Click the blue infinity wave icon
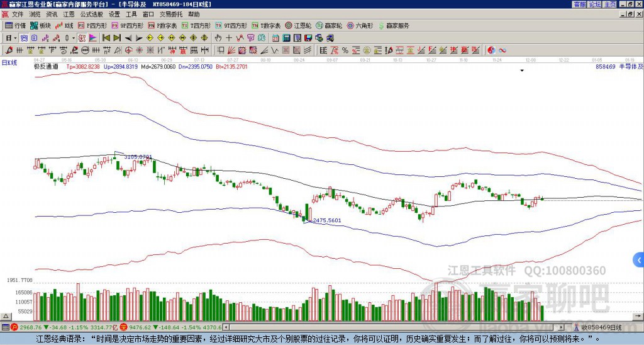 (x=502, y=50)
